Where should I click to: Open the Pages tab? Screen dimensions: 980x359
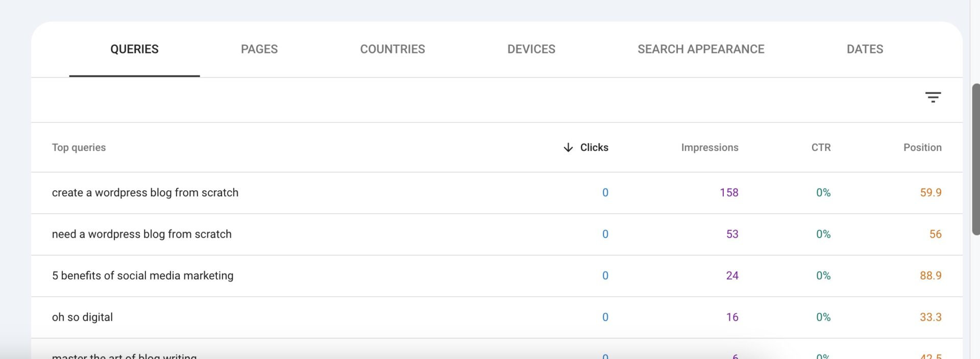(x=259, y=49)
